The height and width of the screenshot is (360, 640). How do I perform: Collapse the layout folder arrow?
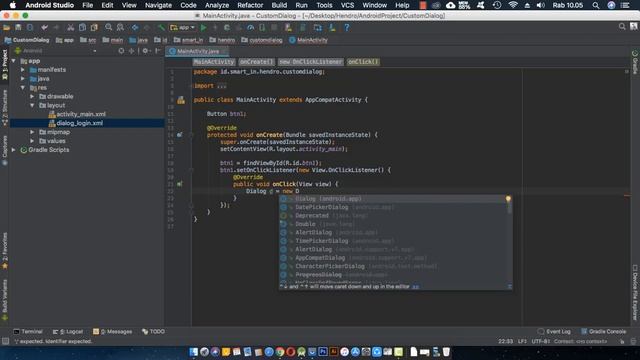32,105
